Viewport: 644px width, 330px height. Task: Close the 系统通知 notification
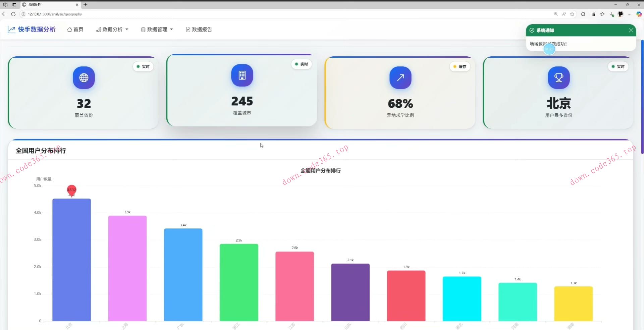pos(631,30)
